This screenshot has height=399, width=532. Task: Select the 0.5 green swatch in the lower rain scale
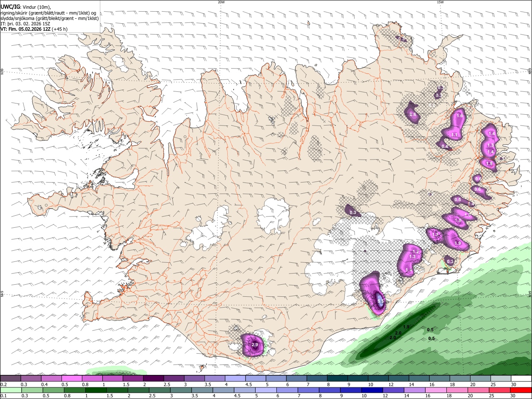tap(53, 390)
